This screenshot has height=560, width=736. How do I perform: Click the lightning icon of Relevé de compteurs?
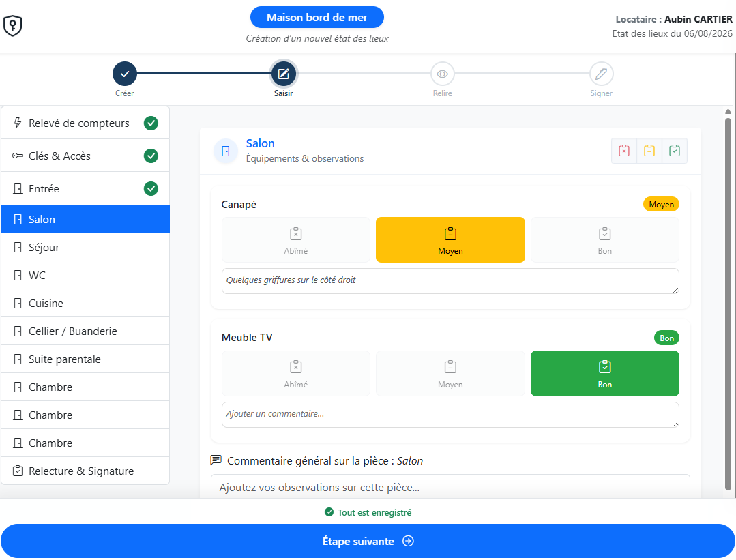click(x=18, y=123)
